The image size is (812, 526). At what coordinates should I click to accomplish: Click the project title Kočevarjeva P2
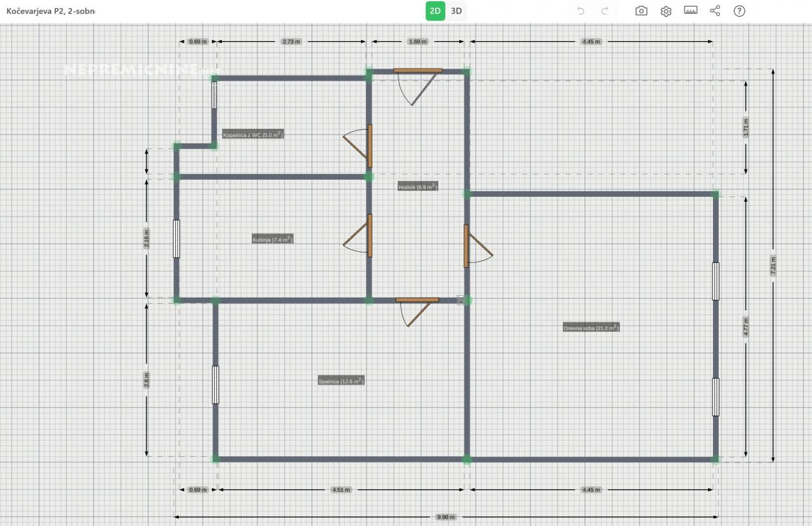click(x=51, y=11)
